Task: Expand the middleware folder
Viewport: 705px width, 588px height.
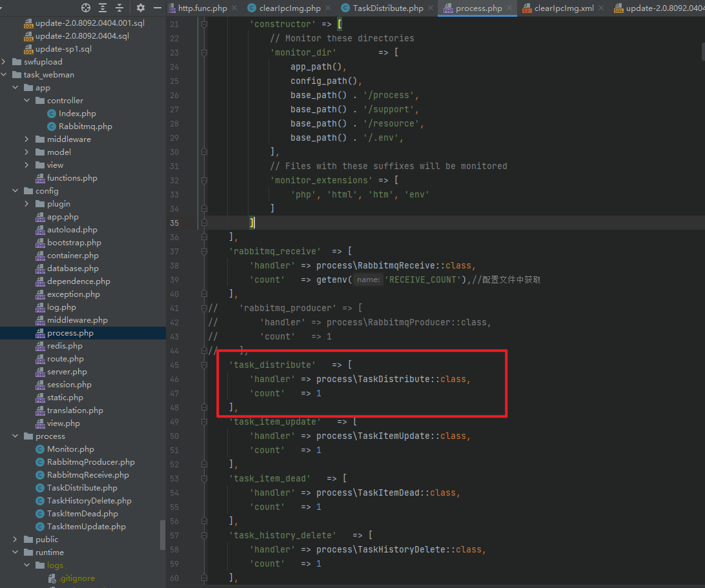Action: (x=27, y=139)
